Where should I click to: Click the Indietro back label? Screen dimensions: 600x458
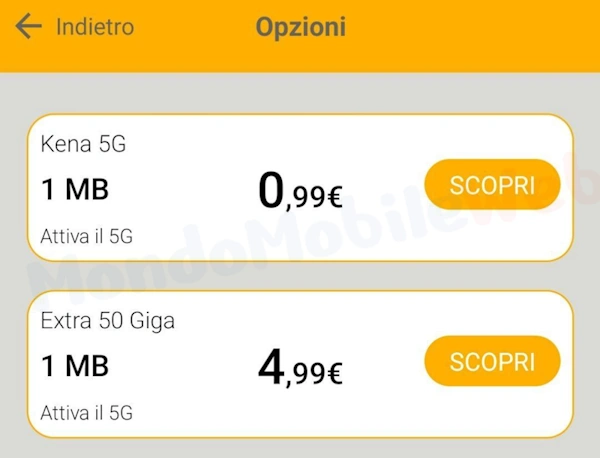(x=95, y=27)
